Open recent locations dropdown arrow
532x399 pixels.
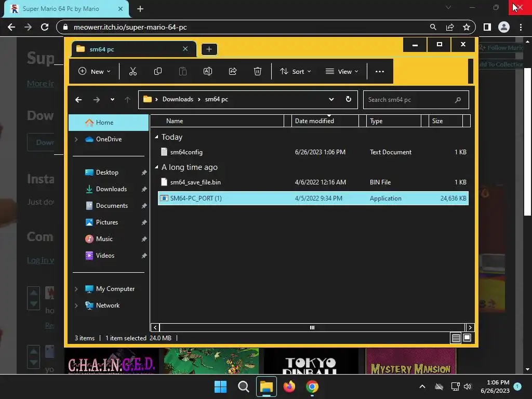tap(112, 99)
